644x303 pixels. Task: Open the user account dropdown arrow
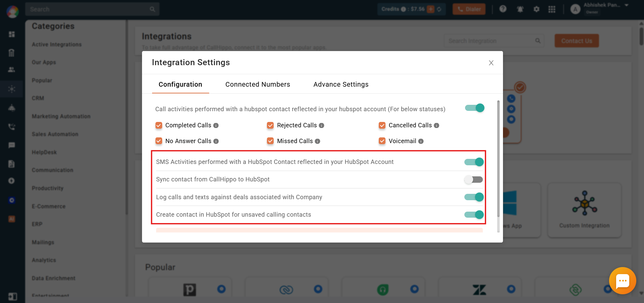coord(627,5)
